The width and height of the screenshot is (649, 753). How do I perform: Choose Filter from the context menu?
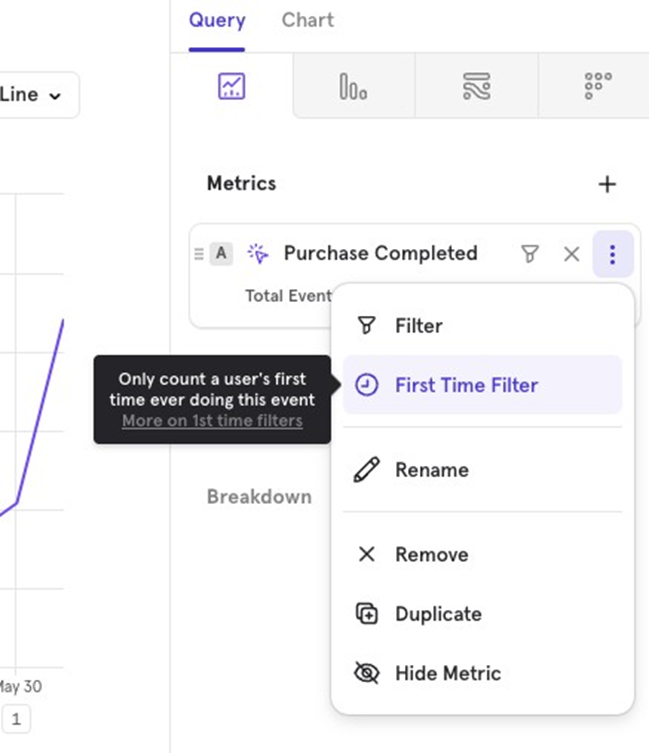coord(418,326)
